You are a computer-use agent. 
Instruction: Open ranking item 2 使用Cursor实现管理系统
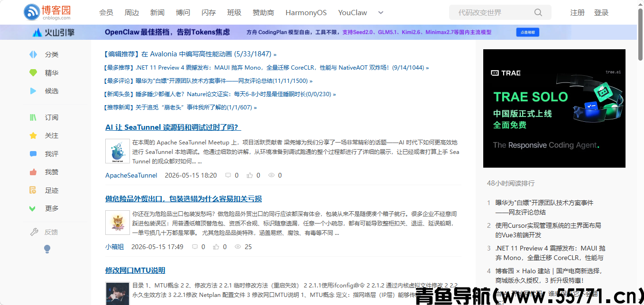(x=548, y=230)
